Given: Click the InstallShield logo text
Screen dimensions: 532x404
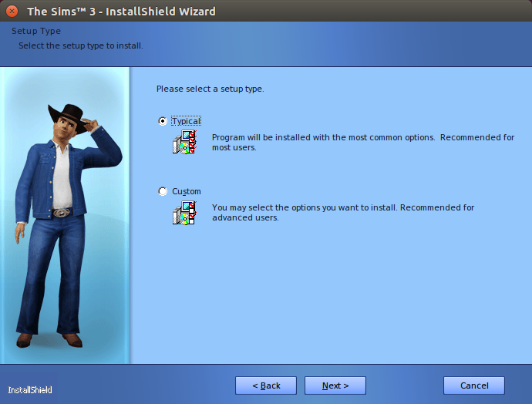Looking at the screenshot, I should [30, 390].
